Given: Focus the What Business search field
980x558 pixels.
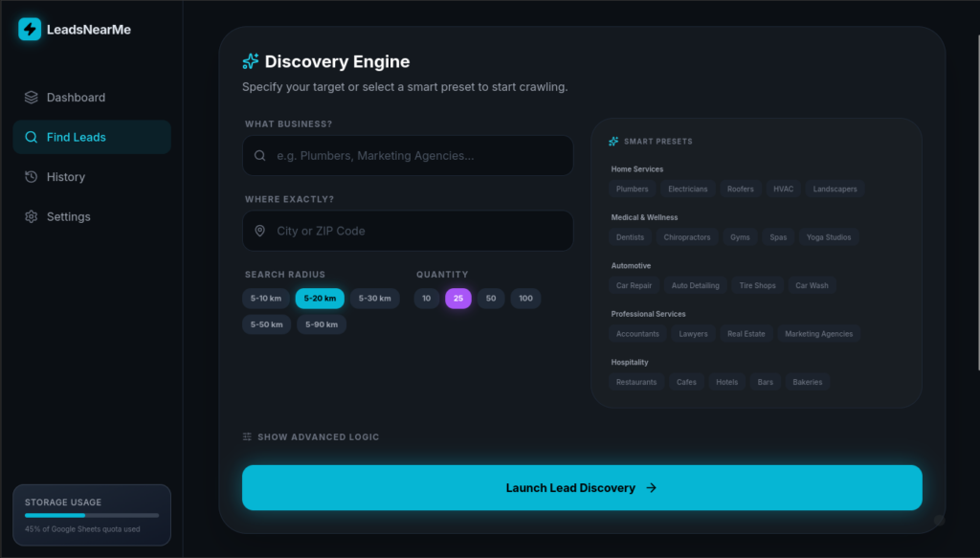Looking at the screenshot, I should point(408,156).
